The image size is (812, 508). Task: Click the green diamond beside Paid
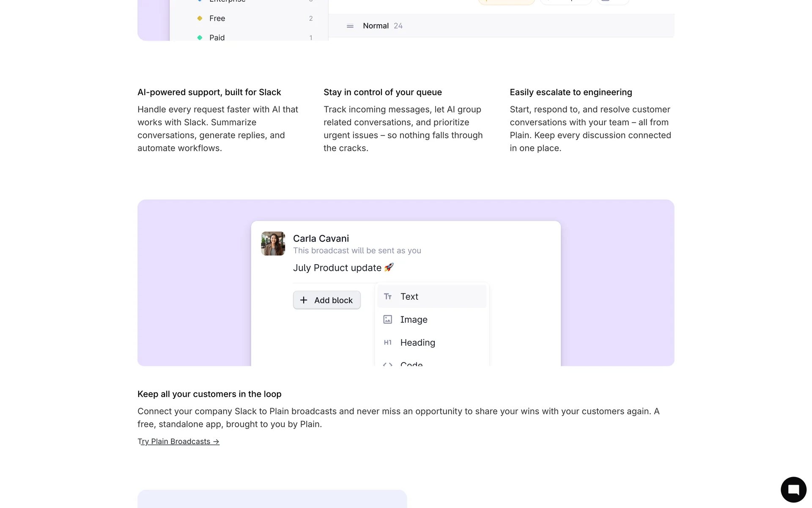tap(200, 37)
